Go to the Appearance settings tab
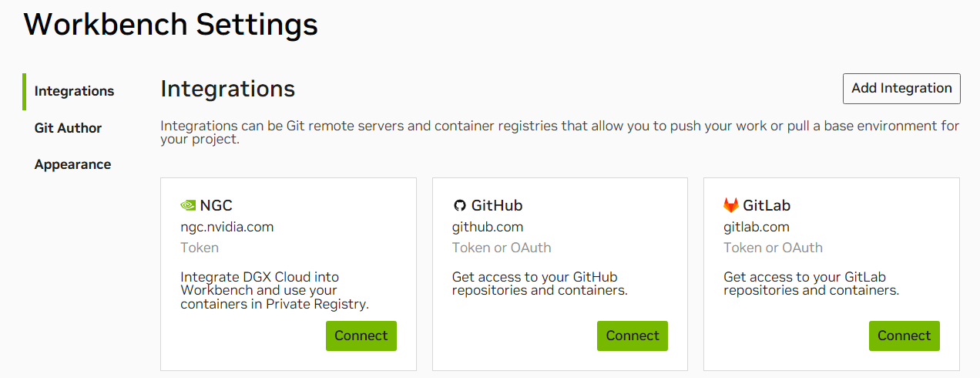 click(x=72, y=164)
